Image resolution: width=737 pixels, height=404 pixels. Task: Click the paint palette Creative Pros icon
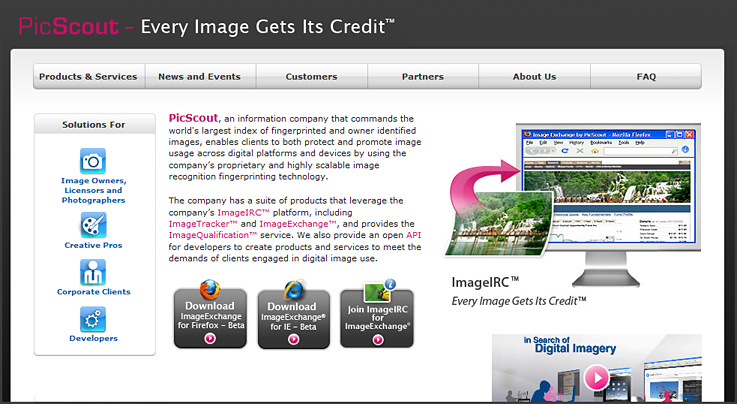pos(93,225)
